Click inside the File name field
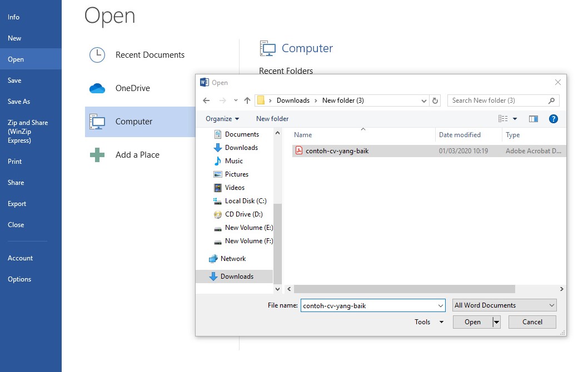Image resolution: width=588 pixels, height=372 pixels. coord(370,305)
